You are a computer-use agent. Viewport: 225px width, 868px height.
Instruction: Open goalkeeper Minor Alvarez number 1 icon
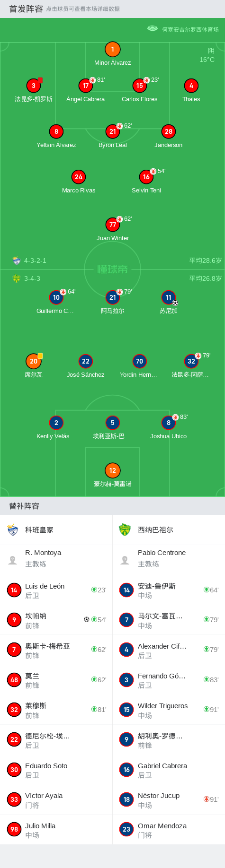point(112,49)
